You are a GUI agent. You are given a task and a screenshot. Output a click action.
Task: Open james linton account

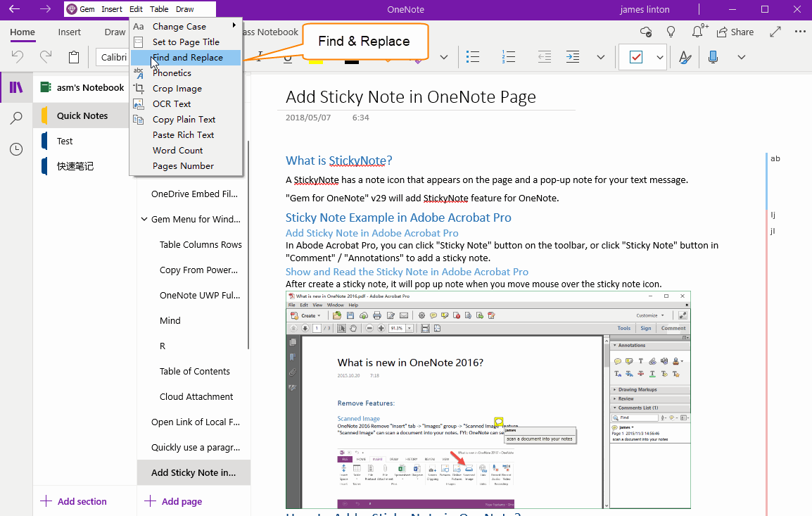click(x=645, y=9)
